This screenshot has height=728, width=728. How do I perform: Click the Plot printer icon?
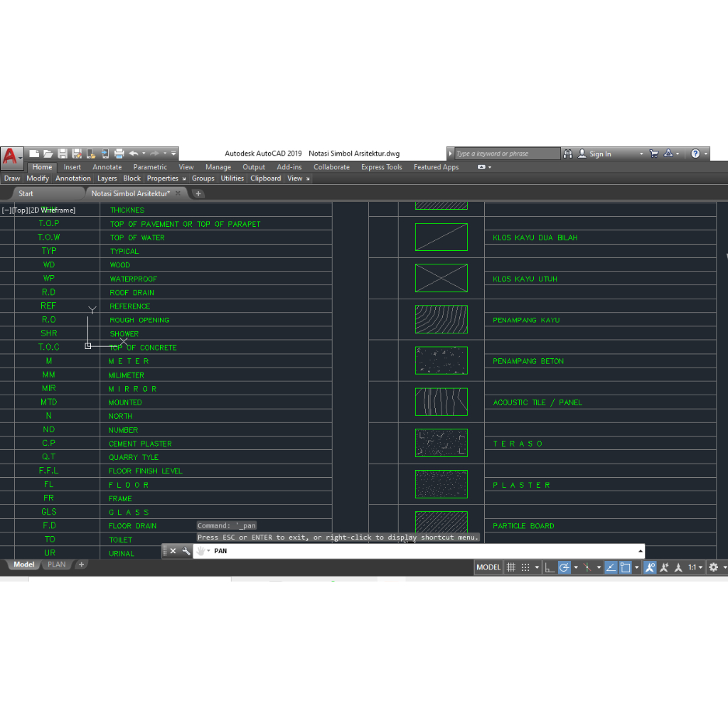click(119, 154)
